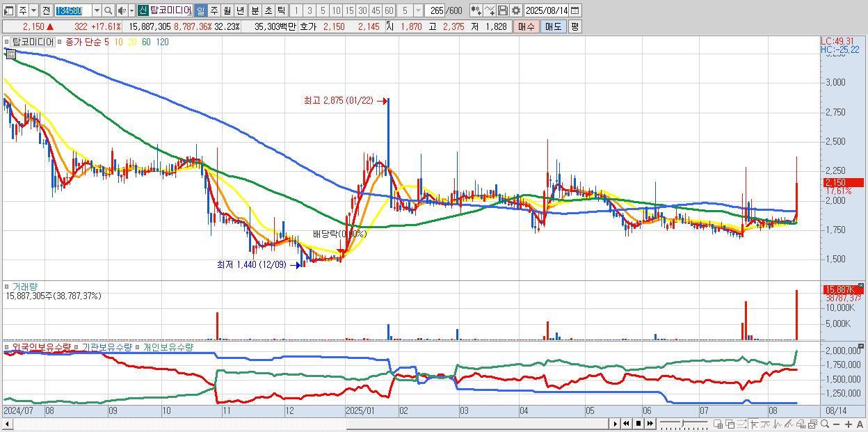This screenshot has height=432, width=868.
Task: Select the 초 second chart period
Action: point(268,10)
